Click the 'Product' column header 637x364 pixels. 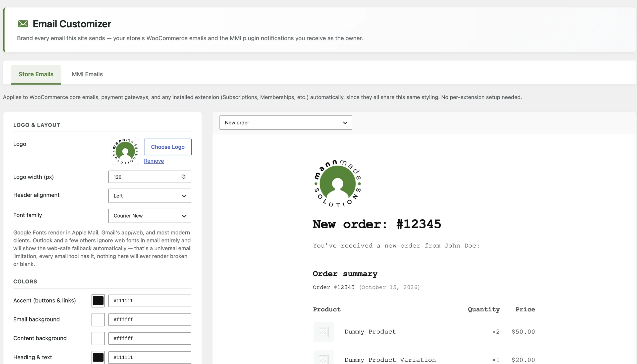pos(327,310)
